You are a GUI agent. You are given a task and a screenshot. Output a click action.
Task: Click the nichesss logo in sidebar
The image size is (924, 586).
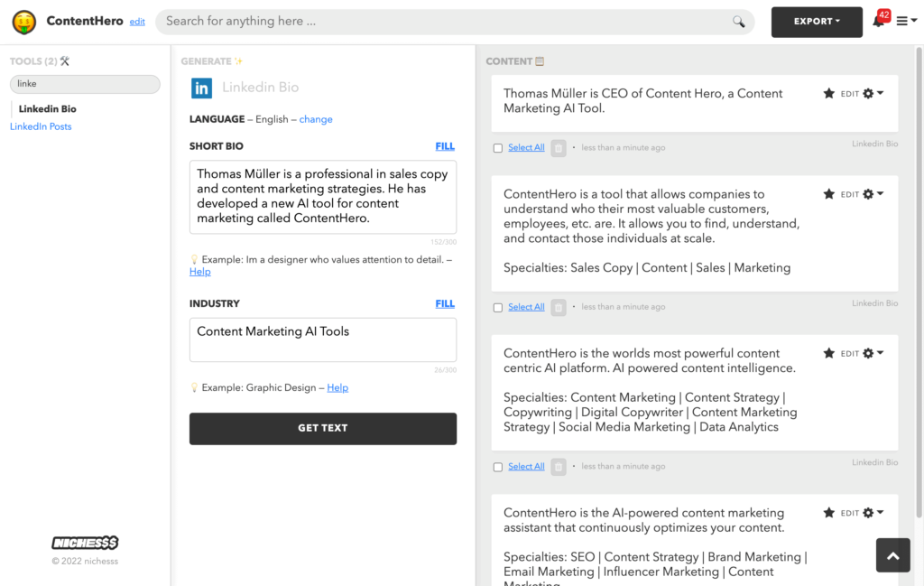85,543
